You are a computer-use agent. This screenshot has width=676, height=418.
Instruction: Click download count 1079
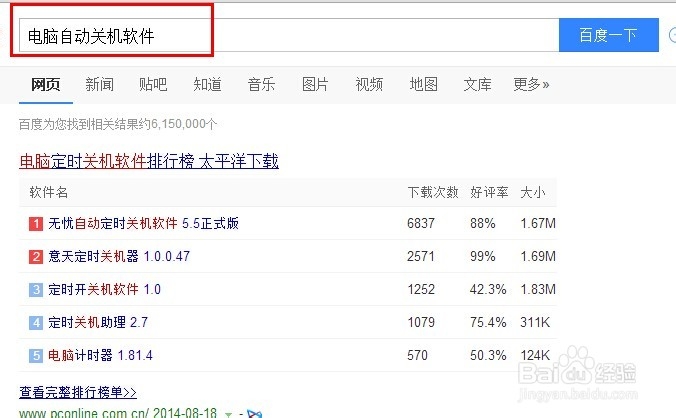(x=421, y=322)
